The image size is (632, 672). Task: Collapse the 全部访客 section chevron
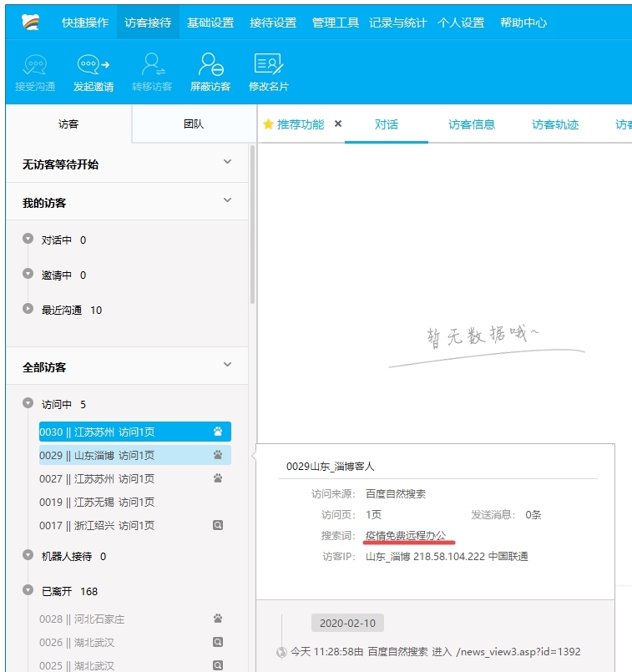[x=227, y=366]
